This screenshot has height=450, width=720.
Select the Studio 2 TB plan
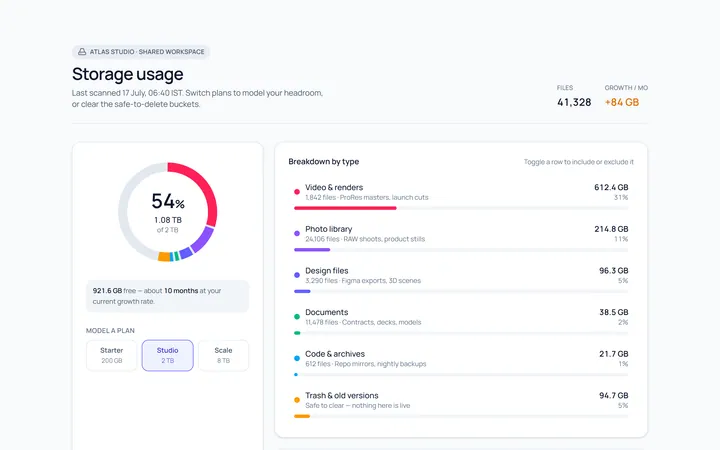click(x=168, y=355)
